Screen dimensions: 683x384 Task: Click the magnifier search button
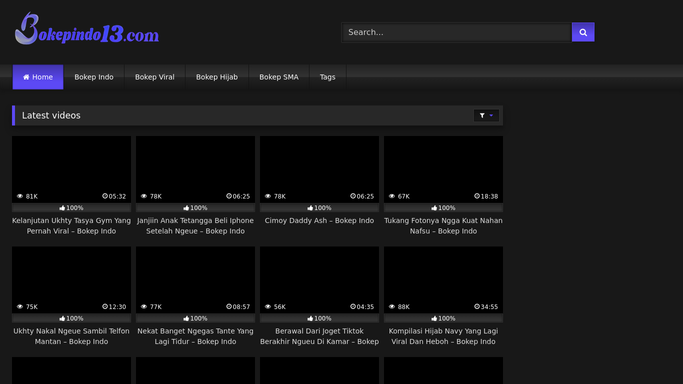(x=583, y=32)
